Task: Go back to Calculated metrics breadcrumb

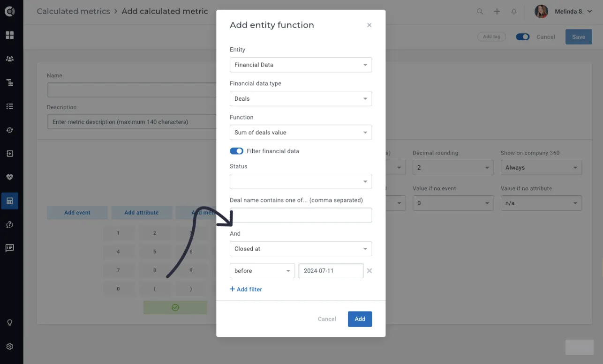Action: (73, 11)
